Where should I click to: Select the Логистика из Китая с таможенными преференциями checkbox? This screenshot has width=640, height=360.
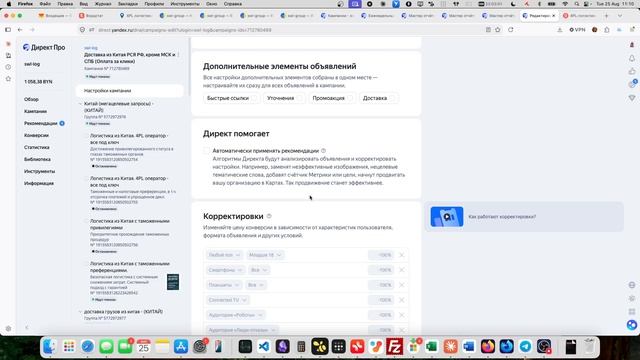[86, 264]
